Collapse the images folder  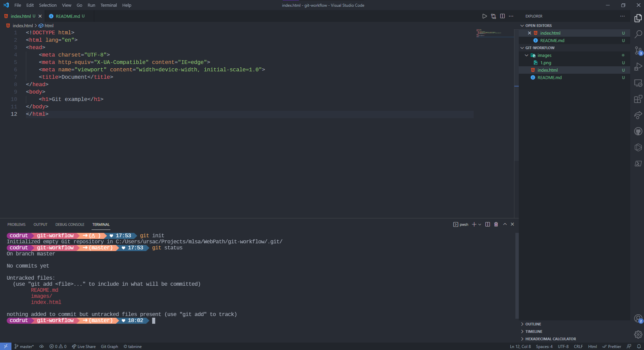click(x=544, y=55)
